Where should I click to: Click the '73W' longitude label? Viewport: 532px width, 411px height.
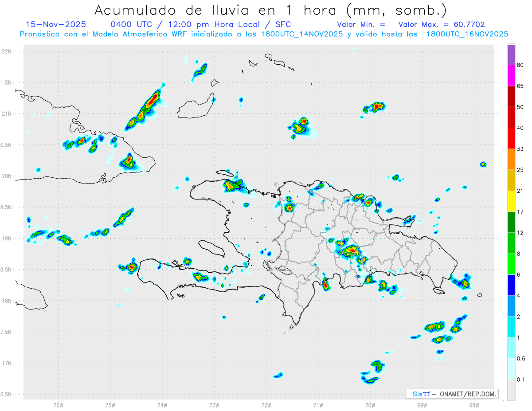214,405
